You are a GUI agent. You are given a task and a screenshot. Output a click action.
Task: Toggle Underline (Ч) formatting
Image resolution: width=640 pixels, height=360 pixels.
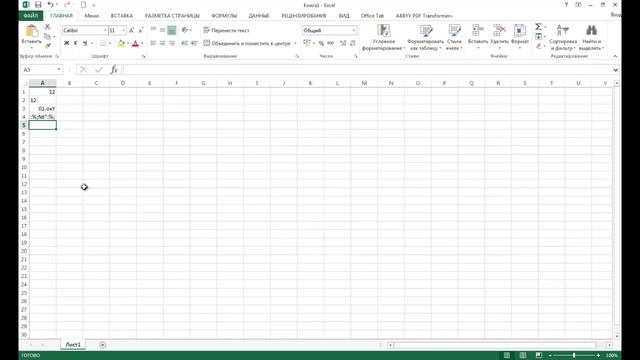[x=85, y=43]
